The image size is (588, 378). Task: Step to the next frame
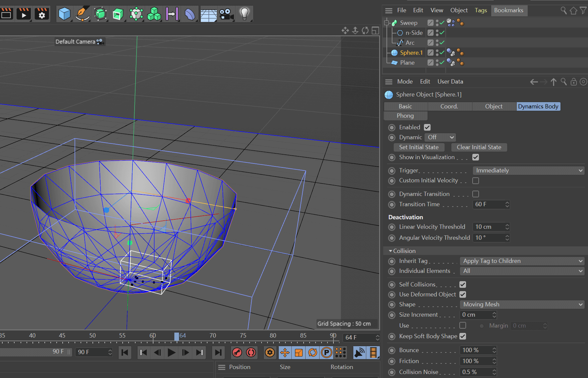pyautogui.click(x=186, y=352)
